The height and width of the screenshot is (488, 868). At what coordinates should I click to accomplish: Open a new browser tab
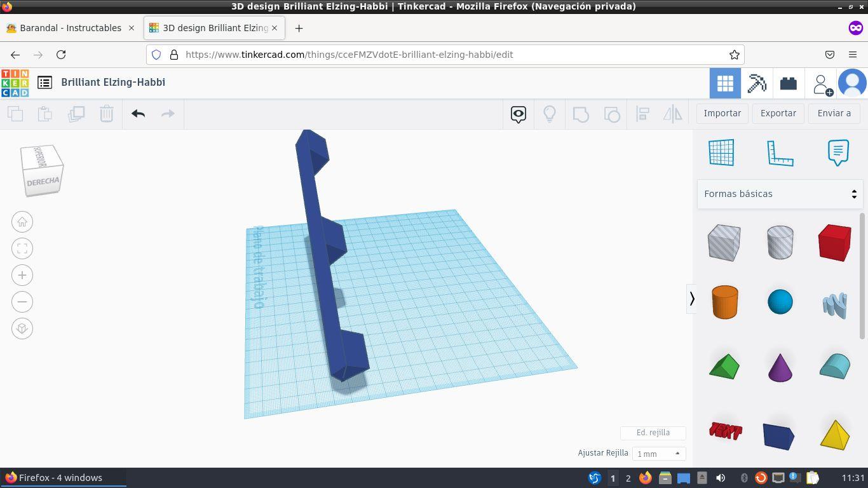click(x=299, y=28)
